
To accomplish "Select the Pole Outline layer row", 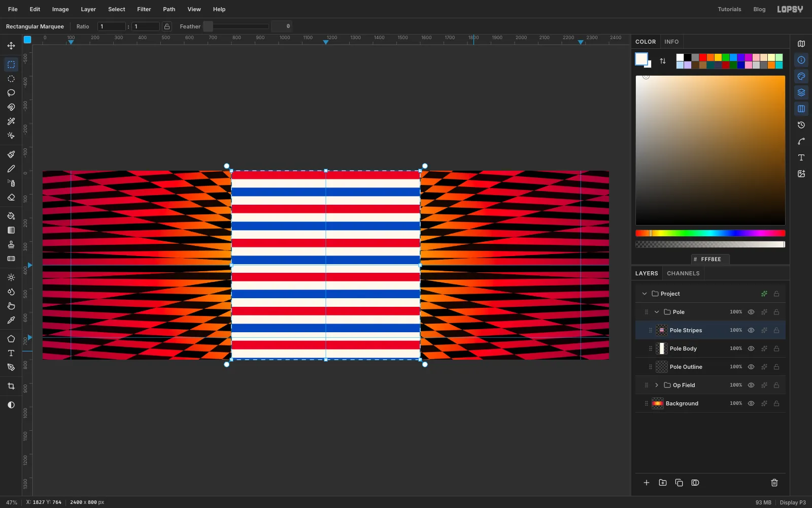I will coord(710,367).
